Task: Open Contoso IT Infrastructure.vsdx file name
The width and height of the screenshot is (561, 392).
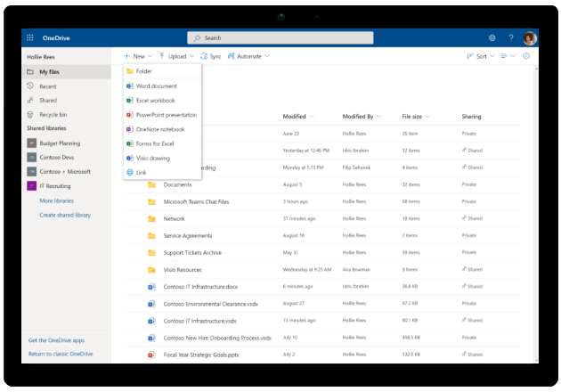Action: (x=200, y=321)
